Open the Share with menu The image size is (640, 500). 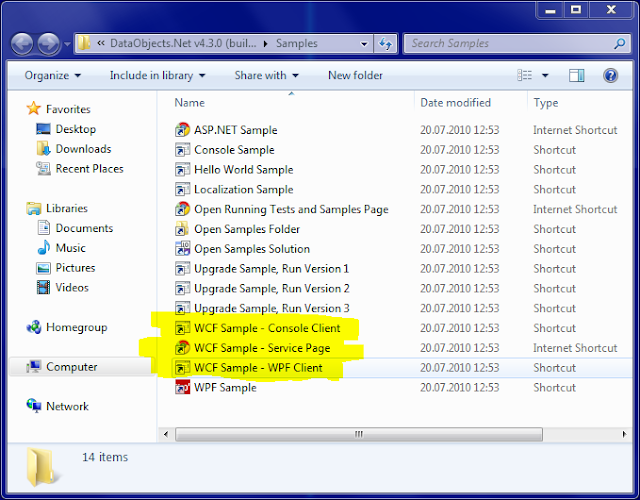pyautogui.click(x=267, y=76)
